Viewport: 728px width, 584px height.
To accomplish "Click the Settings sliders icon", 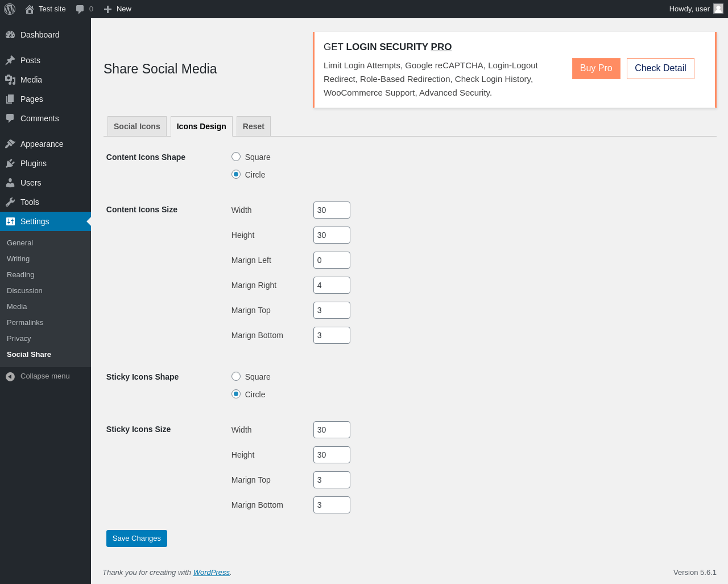I will [10, 221].
